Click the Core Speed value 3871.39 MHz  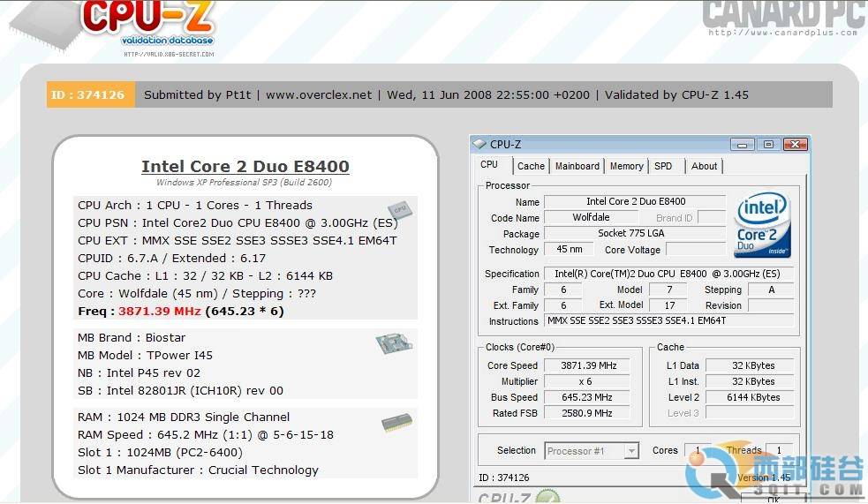(588, 365)
